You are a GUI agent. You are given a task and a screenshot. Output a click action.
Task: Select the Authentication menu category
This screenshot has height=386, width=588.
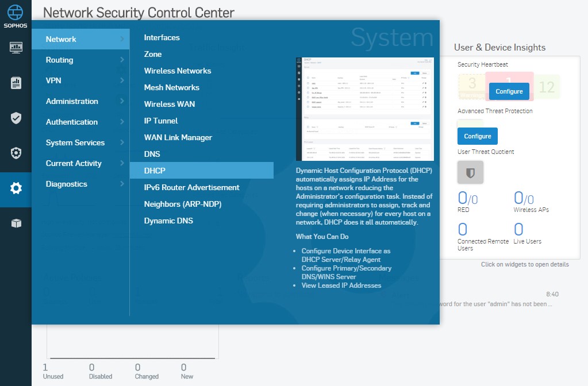click(x=80, y=122)
